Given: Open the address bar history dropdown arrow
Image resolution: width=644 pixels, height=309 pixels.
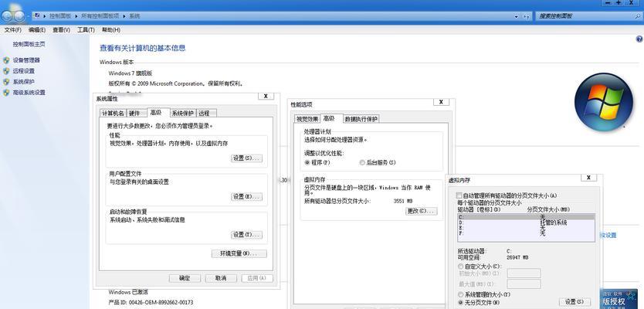Looking at the screenshot, I should (517, 16).
